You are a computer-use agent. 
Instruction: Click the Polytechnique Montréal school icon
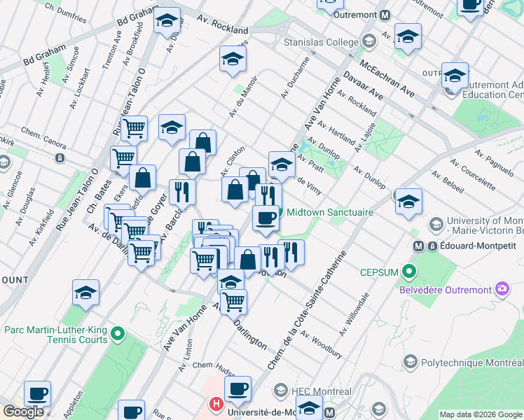[x=411, y=363]
